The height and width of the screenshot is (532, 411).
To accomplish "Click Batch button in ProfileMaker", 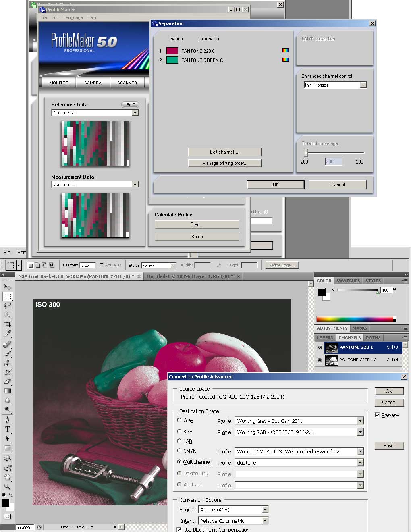I will point(197,237).
